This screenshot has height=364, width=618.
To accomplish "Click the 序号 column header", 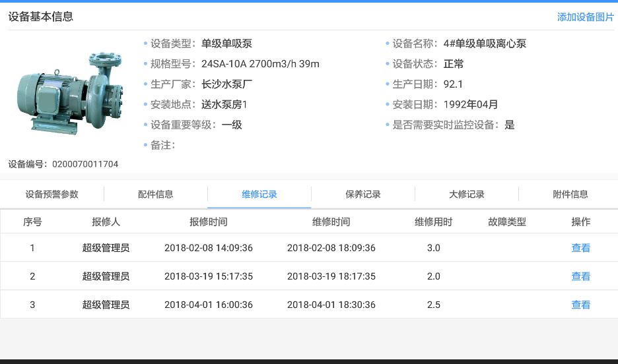I will (x=32, y=222).
